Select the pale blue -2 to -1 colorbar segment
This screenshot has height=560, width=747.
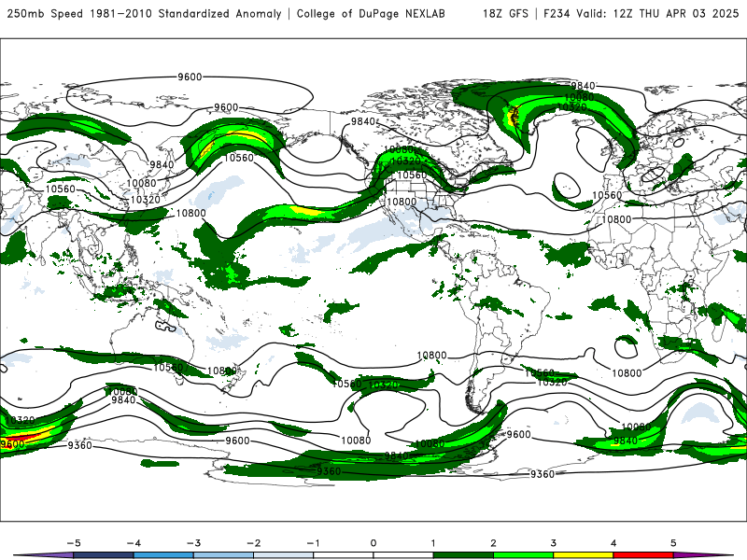[284, 555]
